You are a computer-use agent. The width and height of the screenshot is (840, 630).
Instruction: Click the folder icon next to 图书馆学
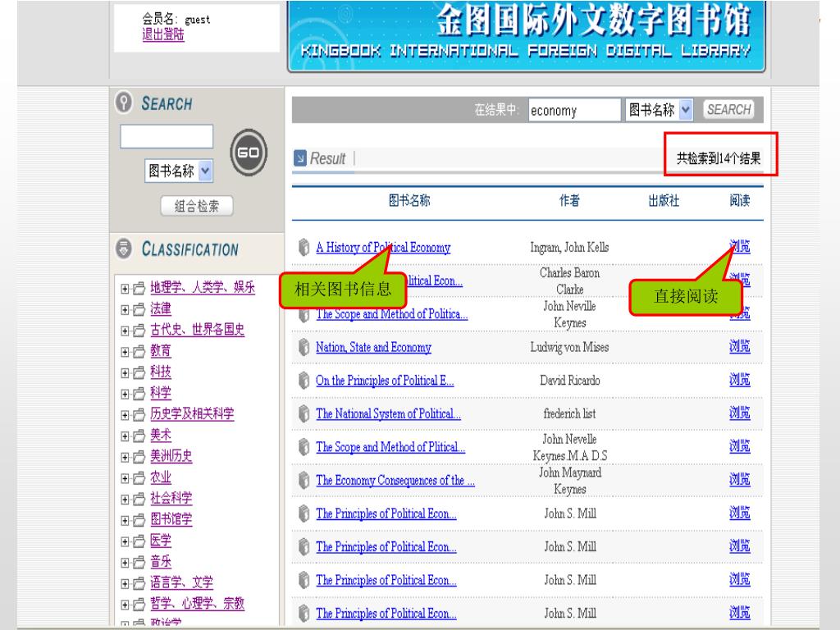click(139, 520)
